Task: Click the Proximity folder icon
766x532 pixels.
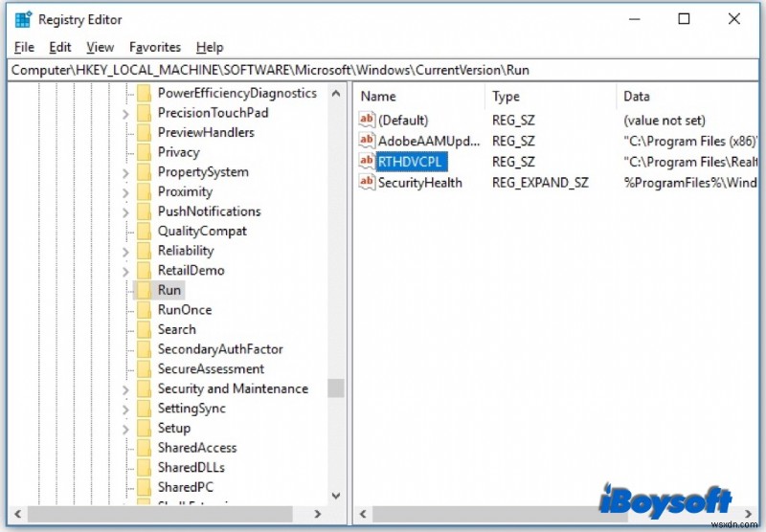Action: coord(145,191)
